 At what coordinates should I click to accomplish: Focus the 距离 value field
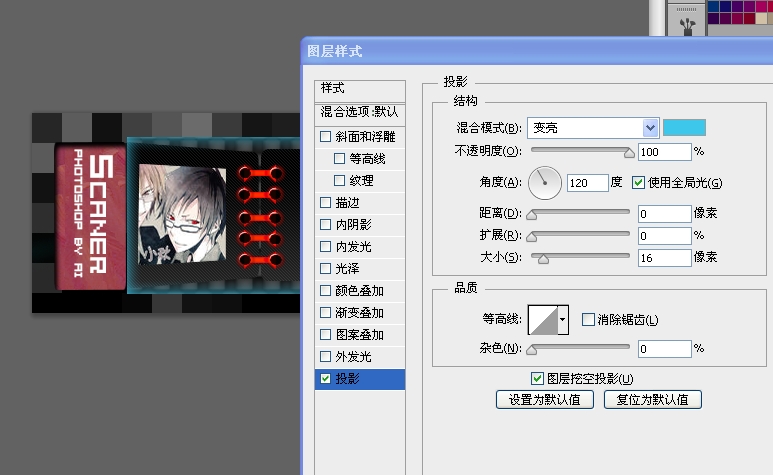[x=665, y=214]
